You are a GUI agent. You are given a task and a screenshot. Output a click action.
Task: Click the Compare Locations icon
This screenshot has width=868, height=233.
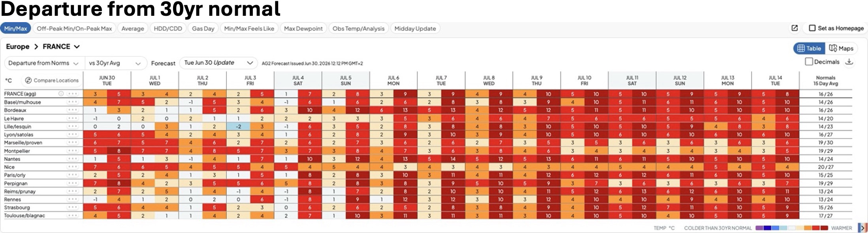point(28,80)
